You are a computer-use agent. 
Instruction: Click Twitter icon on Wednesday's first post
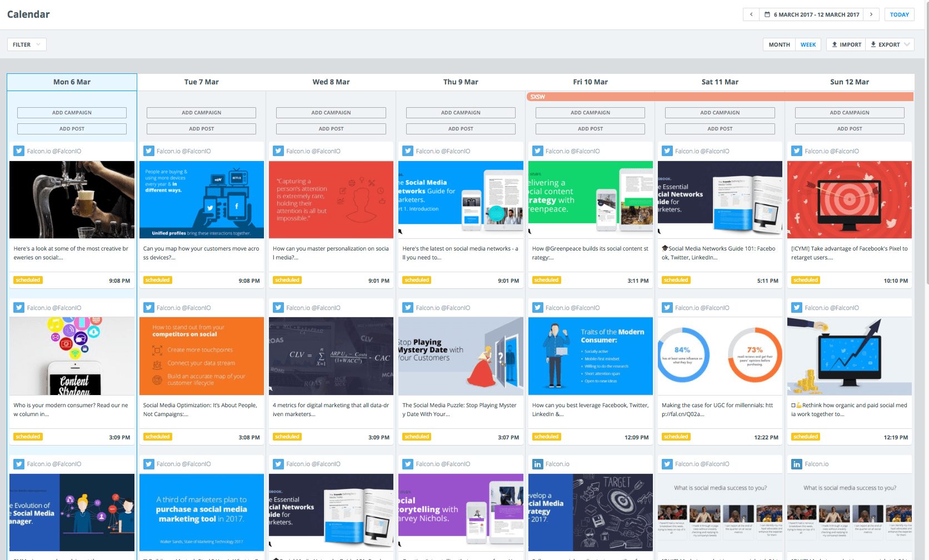[x=278, y=151]
